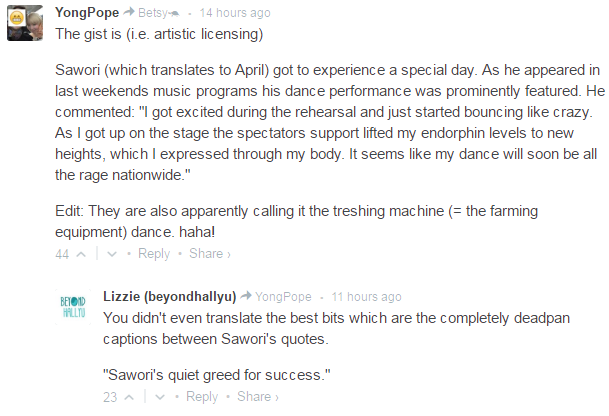Open the '14 hours ago' permalink
The image size is (609, 416).
[x=234, y=14]
